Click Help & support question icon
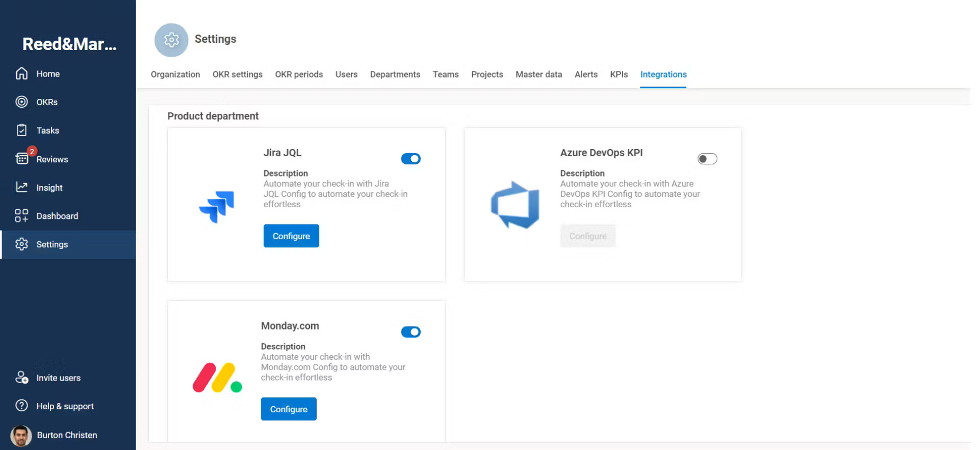The width and height of the screenshot is (980, 450). point(21,406)
